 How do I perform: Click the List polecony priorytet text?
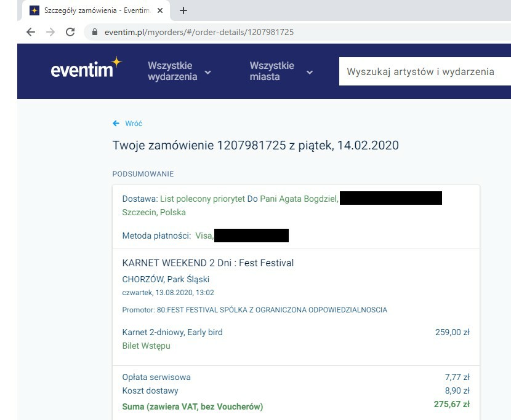point(203,199)
